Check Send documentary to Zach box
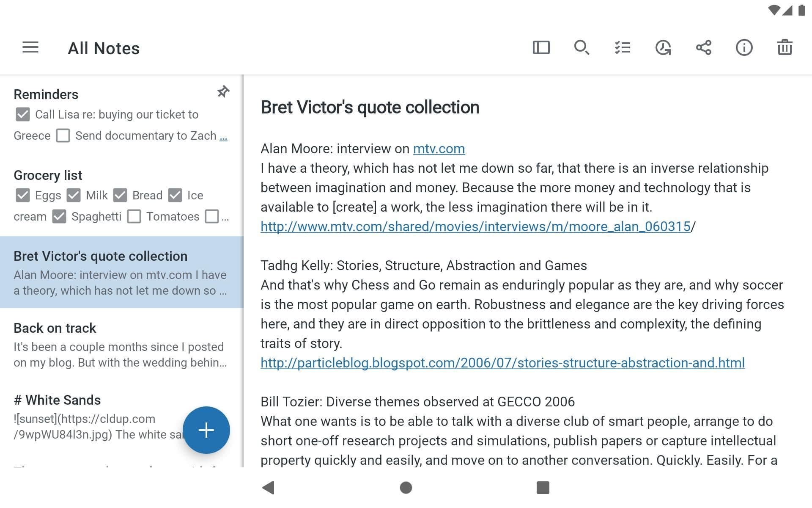 [x=63, y=136]
